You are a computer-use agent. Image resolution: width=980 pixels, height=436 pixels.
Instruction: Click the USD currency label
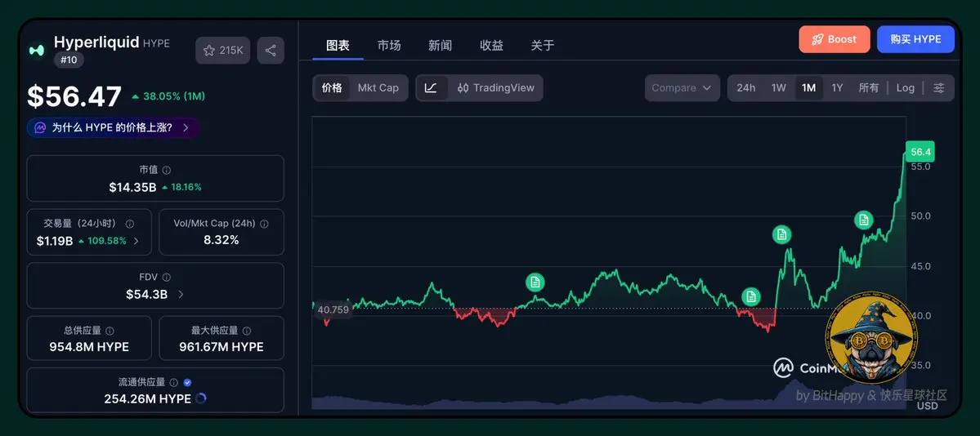[928, 406]
